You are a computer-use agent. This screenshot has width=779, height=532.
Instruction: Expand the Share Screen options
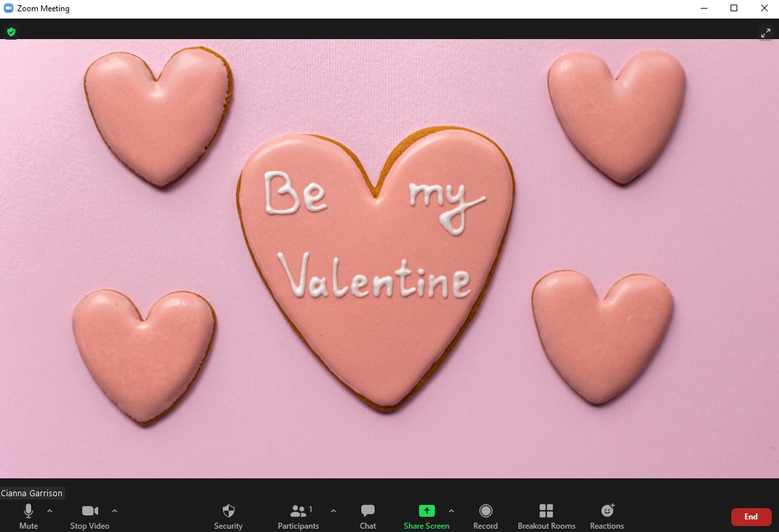(451, 511)
